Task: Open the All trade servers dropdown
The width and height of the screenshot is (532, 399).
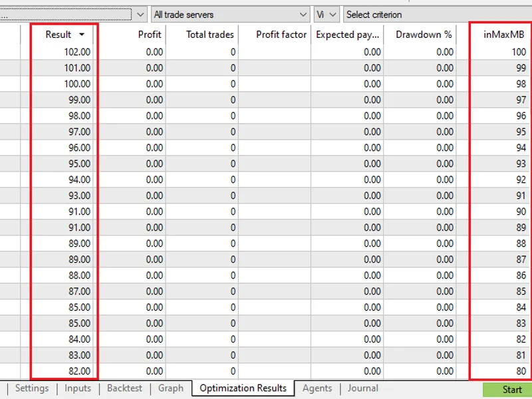Action: 230,15
